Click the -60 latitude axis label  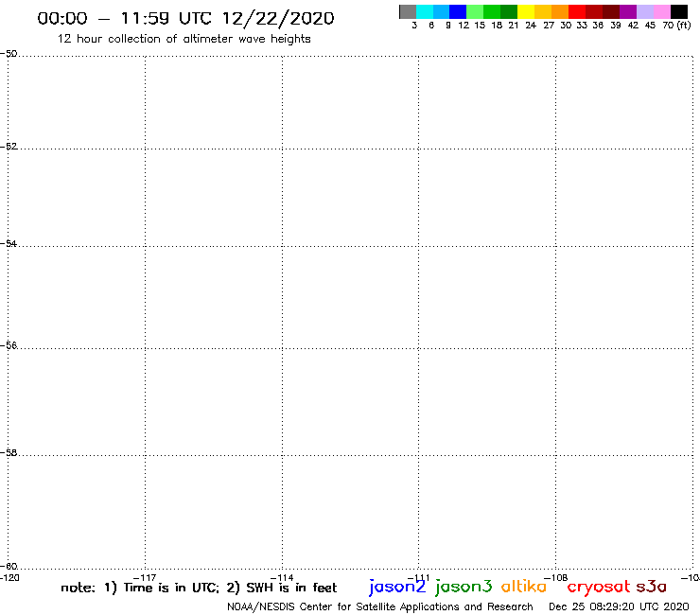[x=9, y=567]
